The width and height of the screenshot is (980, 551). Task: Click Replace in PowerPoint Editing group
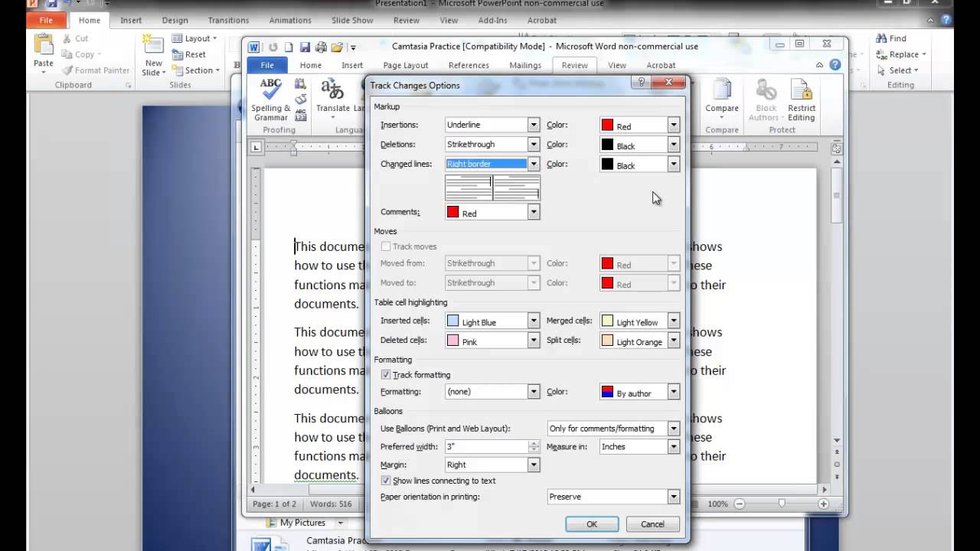pos(901,54)
